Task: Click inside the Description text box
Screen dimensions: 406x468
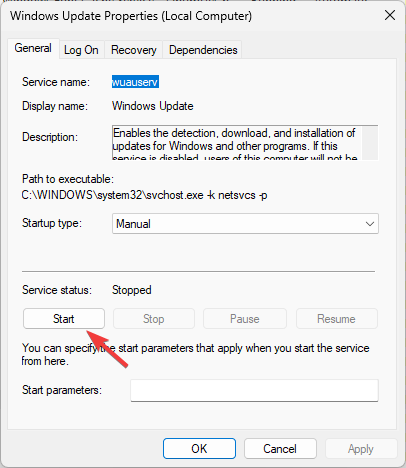Action: 237,143
